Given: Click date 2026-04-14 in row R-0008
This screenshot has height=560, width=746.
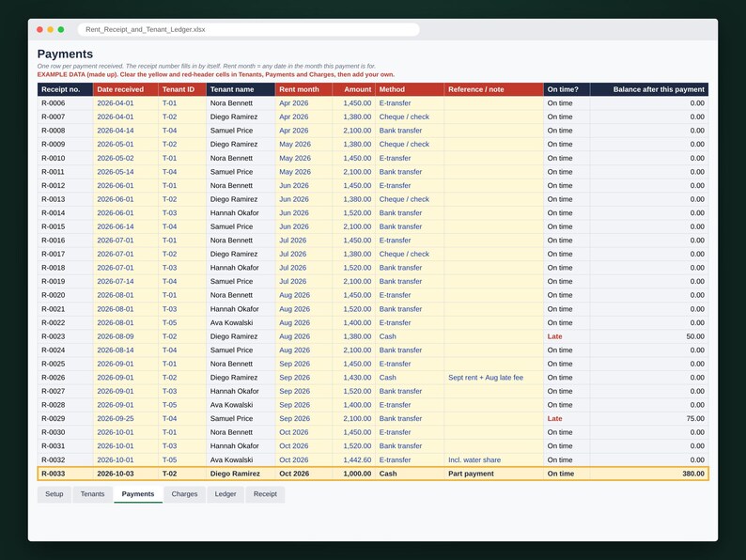Looking at the screenshot, I should click(x=126, y=131).
